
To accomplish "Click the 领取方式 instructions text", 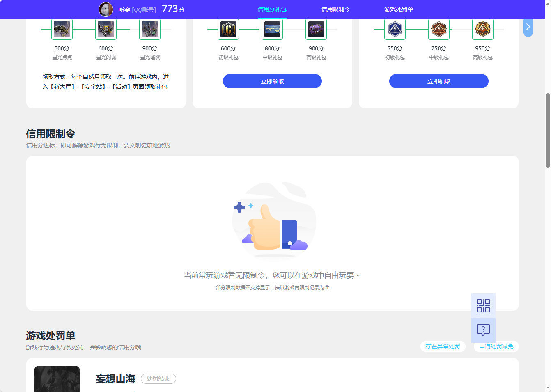I will [x=106, y=82].
